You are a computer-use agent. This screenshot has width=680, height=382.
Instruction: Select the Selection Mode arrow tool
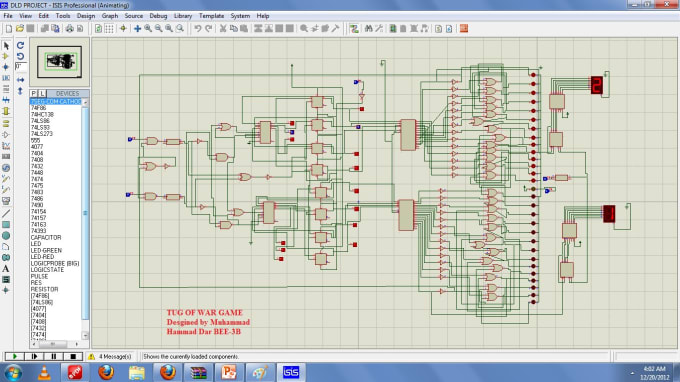6,46
